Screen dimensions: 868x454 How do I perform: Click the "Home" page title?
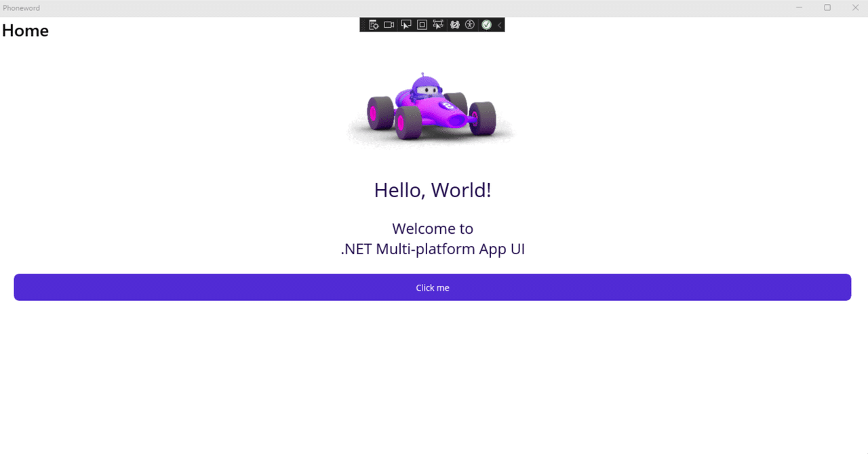(x=26, y=30)
